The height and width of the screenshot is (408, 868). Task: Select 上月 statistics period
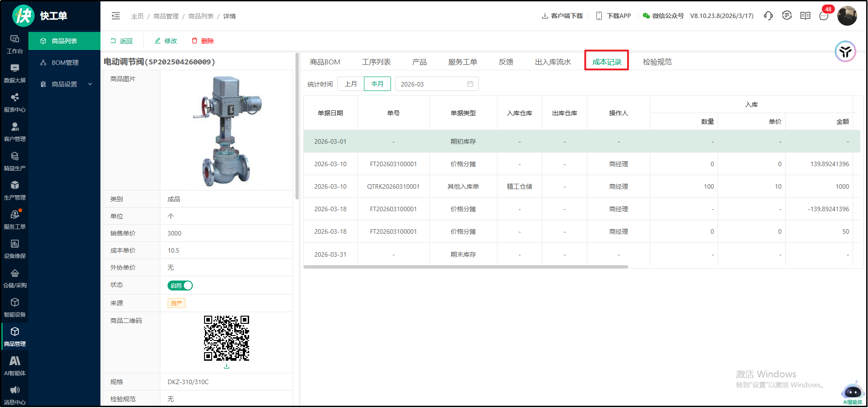pos(351,84)
